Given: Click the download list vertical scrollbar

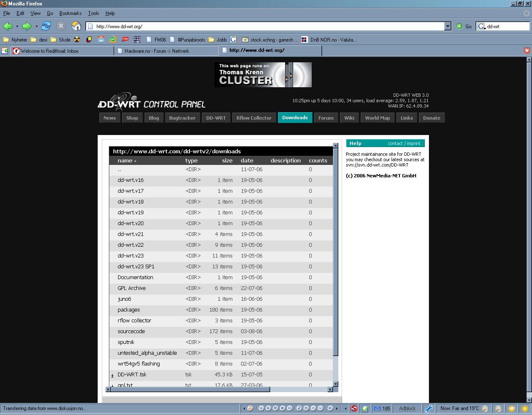Looking at the screenshot, I should (x=335, y=252).
